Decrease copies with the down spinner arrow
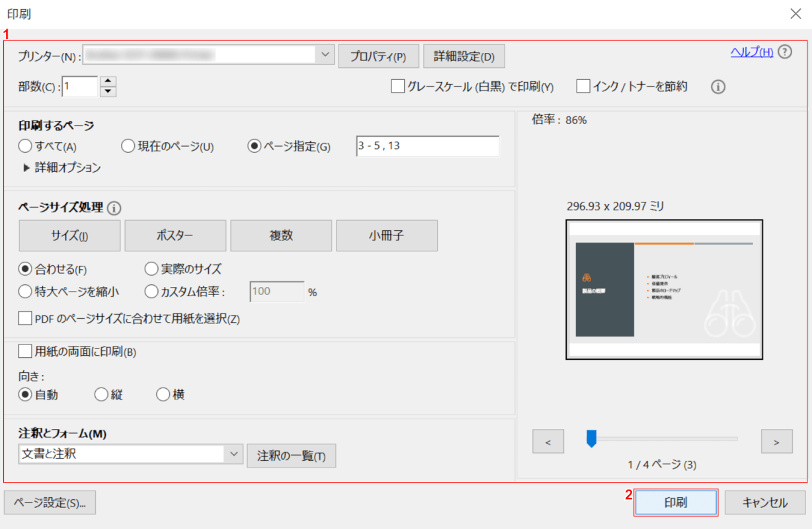The image size is (812, 529). (108, 91)
